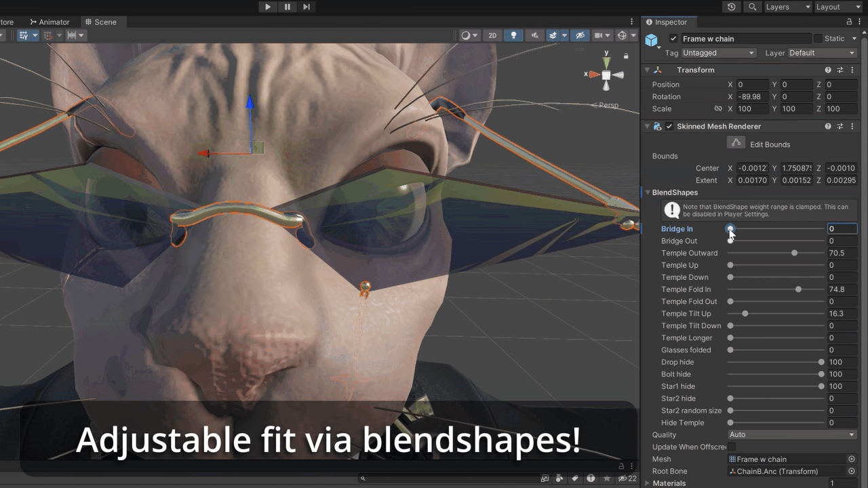The image size is (868, 488).
Task: Open Skinned Mesh Renderer help icon
Action: 828,127
